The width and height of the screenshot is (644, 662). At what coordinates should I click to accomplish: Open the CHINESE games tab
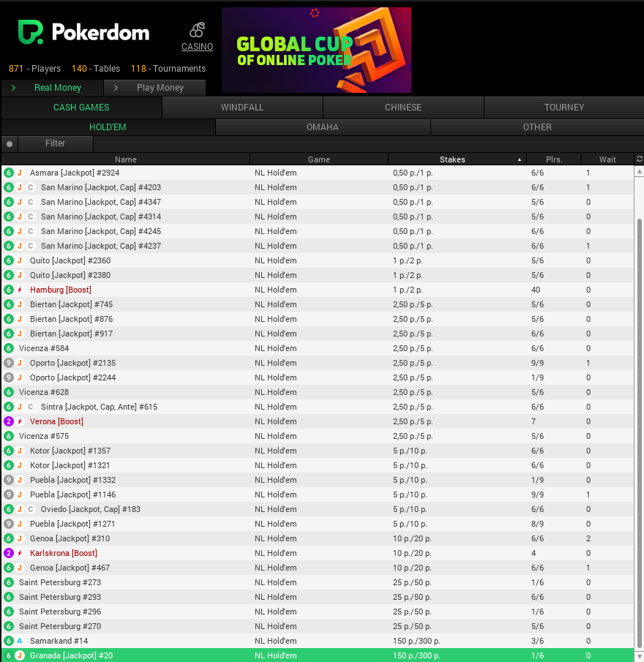[402, 107]
